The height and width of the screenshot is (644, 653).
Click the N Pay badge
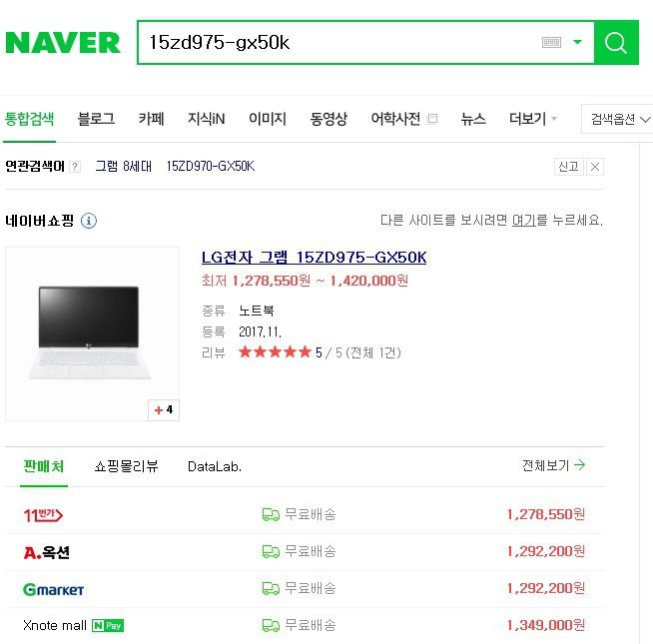pos(108,626)
